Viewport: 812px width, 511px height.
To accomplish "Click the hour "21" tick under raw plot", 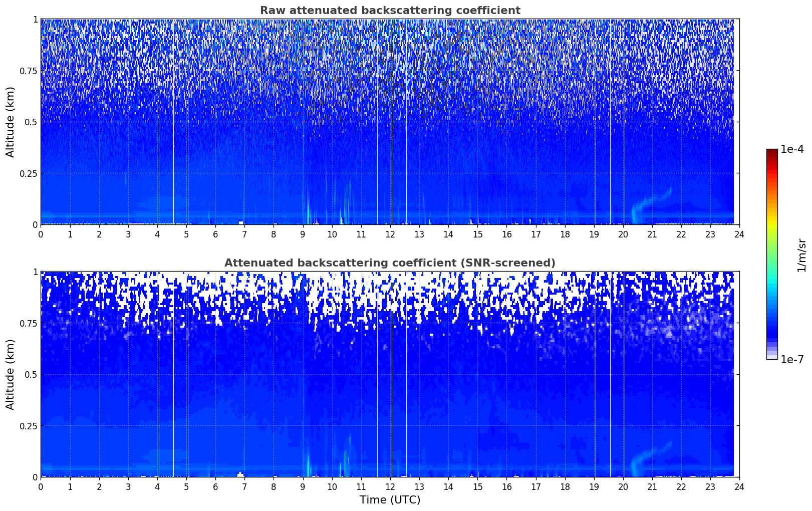I will [652, 234].
